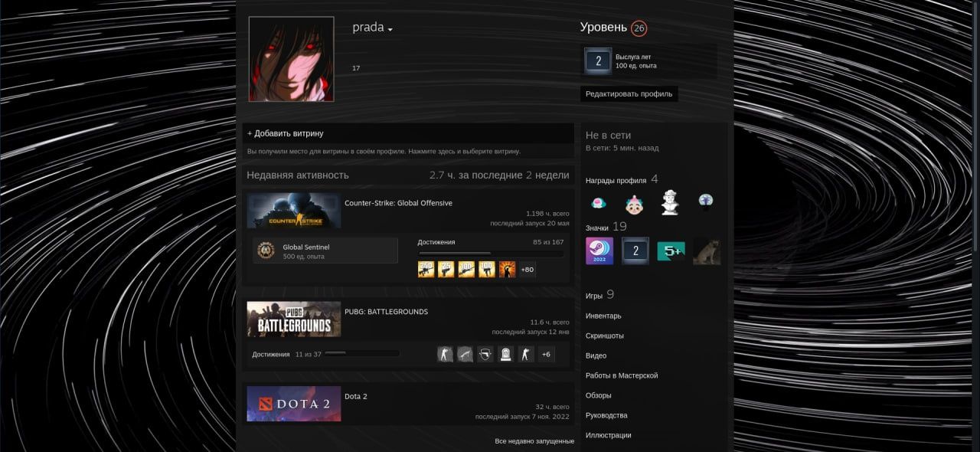
Task: Click the 11.6 ч. всего playtime text
Action: click(x=550, y=323)
